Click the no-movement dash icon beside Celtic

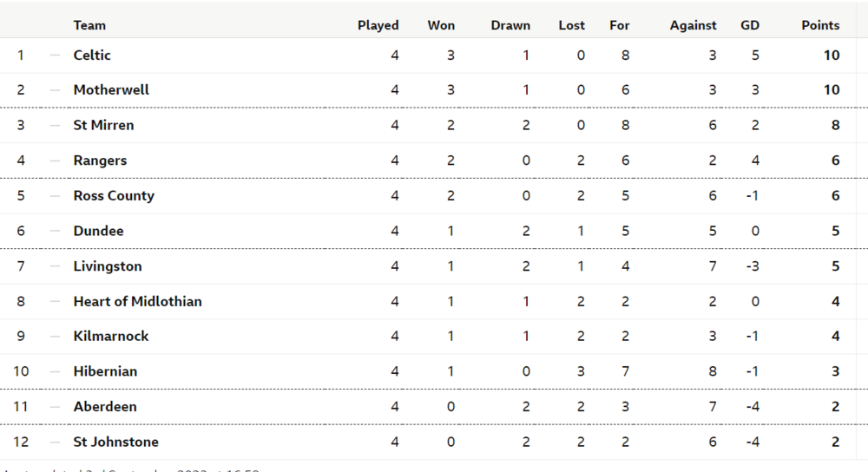tap(56, 56)
